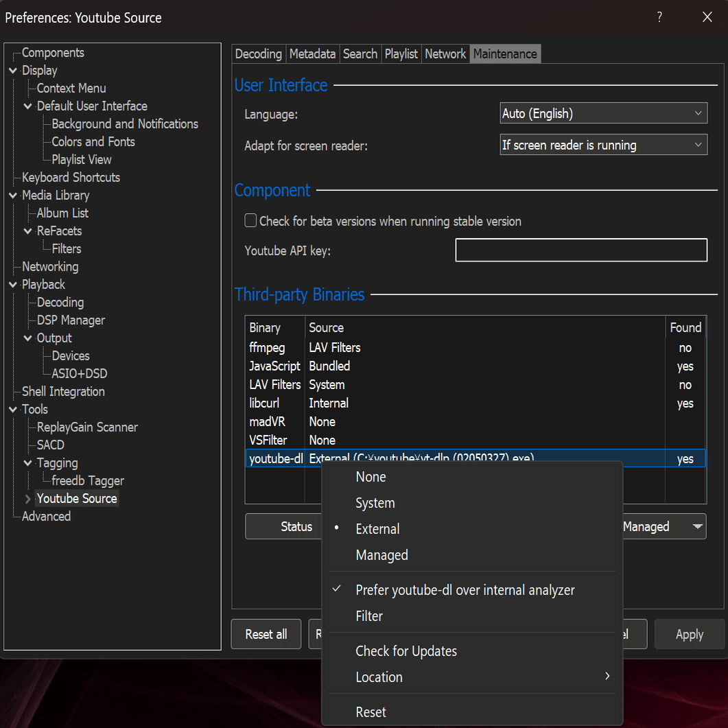Select the JavaScript binary row
Image resolution: width=728 pixels, height=728 pixels.
click(476, 366)
